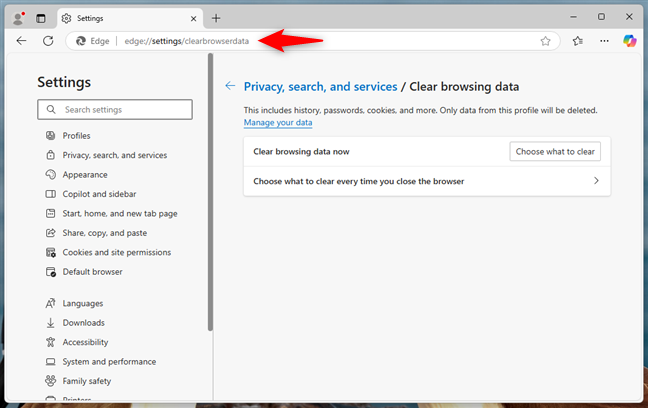This screenshot has width=648, height=408.
Task: Open Appearance settings section
Action: (85, 174)
